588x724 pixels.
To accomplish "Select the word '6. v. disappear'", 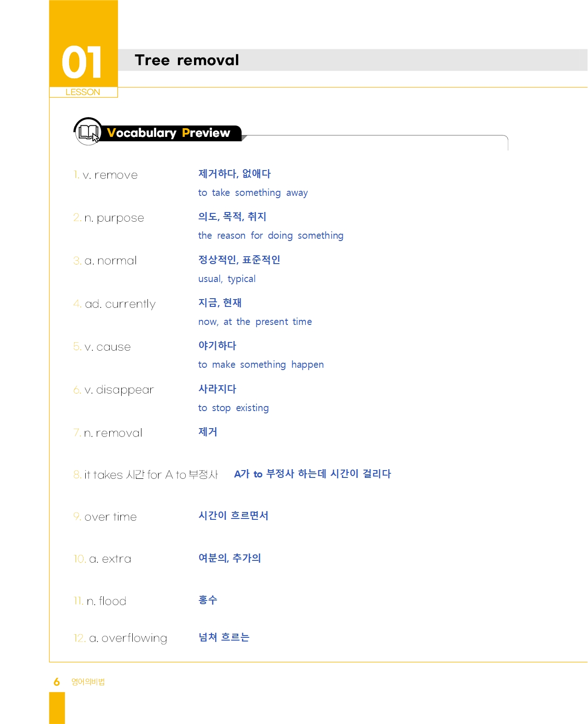I will click(x=114, y=390).
